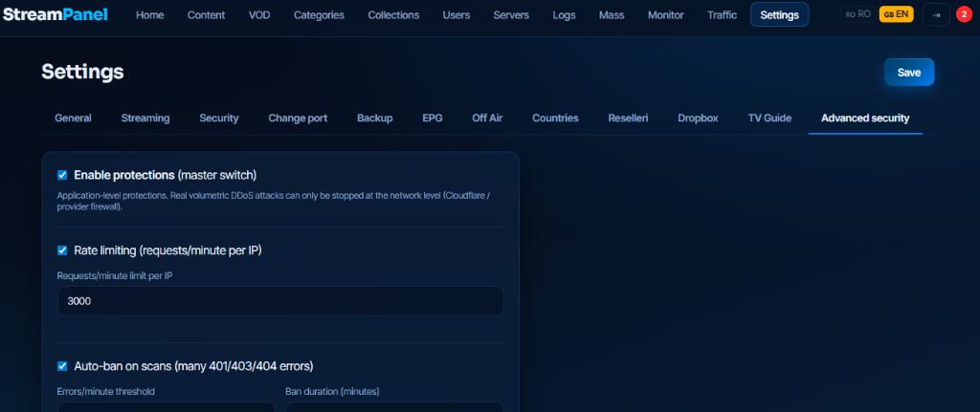Go to the Traffic page

tap(722, 15)
